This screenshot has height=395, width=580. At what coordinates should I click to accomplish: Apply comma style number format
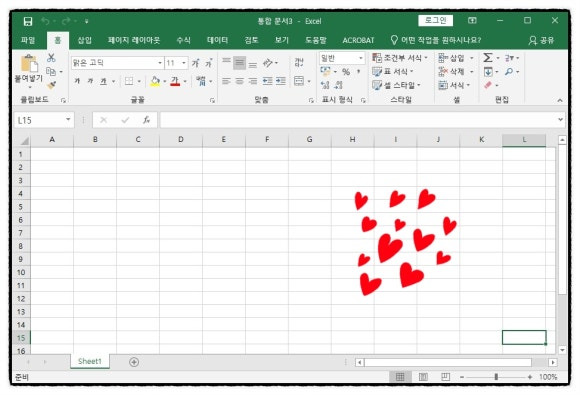358,71
